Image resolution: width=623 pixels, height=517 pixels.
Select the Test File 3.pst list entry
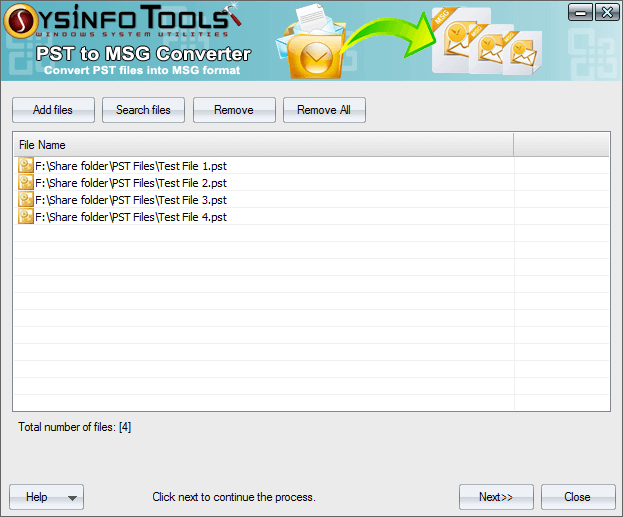click(130, 200)
